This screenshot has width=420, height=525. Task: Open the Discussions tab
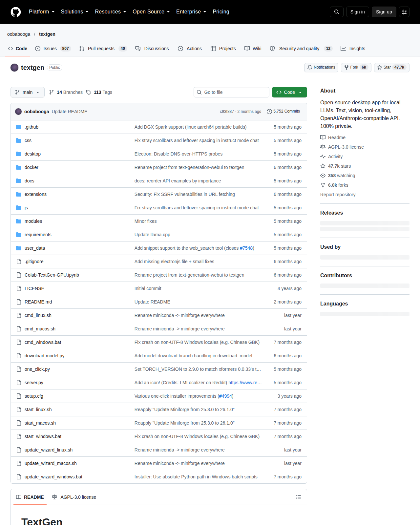(152, 49)
